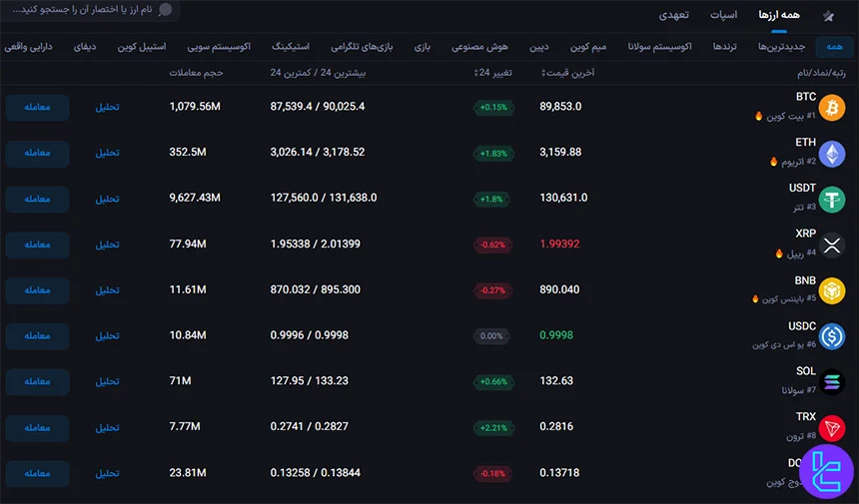Click the XRP coin icon

click(x=831, y=246)
